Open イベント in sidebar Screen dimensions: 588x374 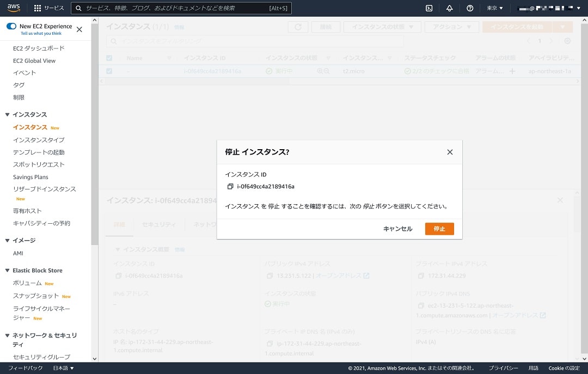click(x=24, y=73)
